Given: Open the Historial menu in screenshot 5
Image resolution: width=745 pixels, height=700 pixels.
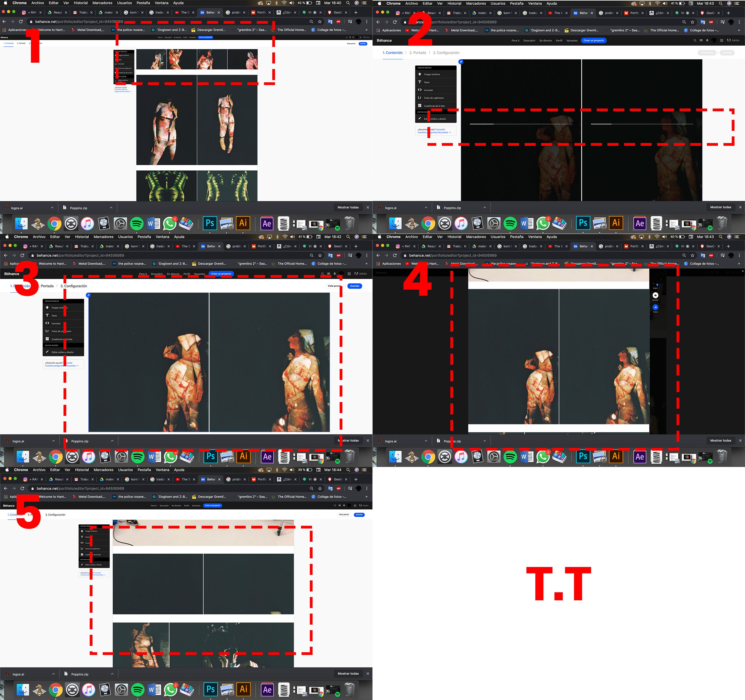Looking at the screenshot, I should pyautogui.click(x=82, y=470).
